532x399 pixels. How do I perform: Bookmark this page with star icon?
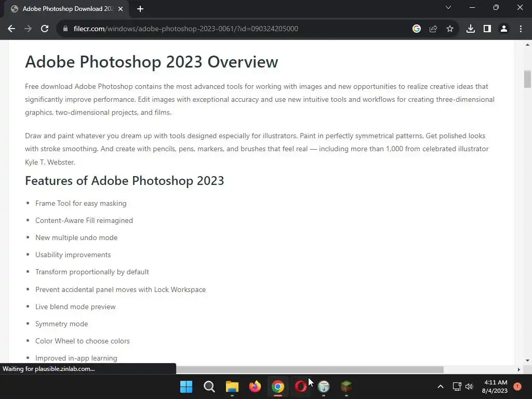(450, 29)
